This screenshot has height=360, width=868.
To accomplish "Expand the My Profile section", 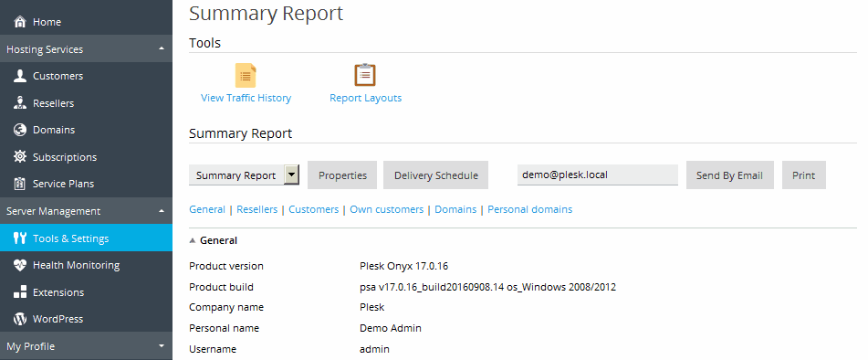I will tap(161, 346).
